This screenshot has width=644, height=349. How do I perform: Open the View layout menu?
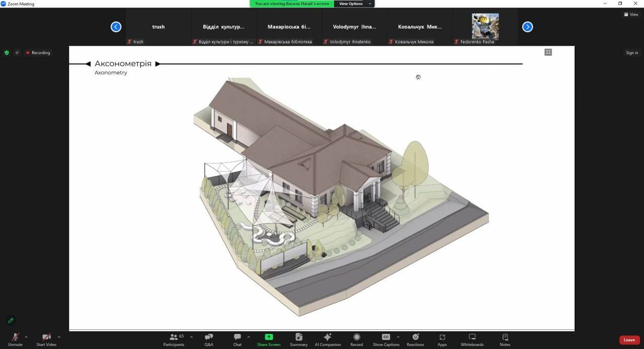pyautogui.click(x=631, y=15)
